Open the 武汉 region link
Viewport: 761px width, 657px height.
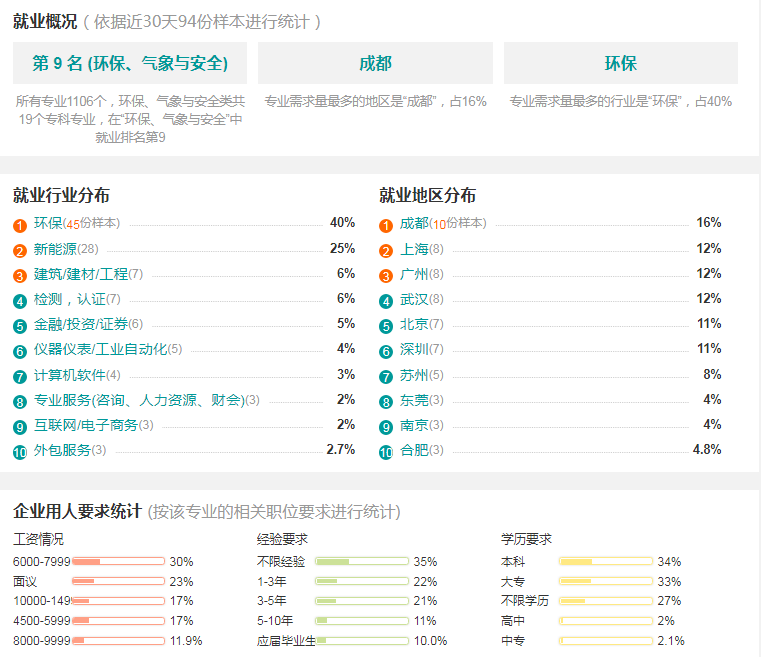coord(414,299)
